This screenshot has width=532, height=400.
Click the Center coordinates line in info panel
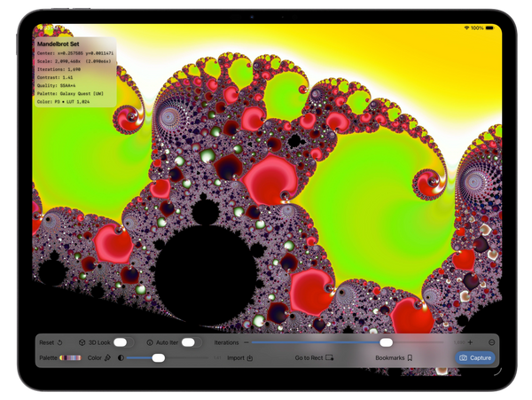pos(75,53)
